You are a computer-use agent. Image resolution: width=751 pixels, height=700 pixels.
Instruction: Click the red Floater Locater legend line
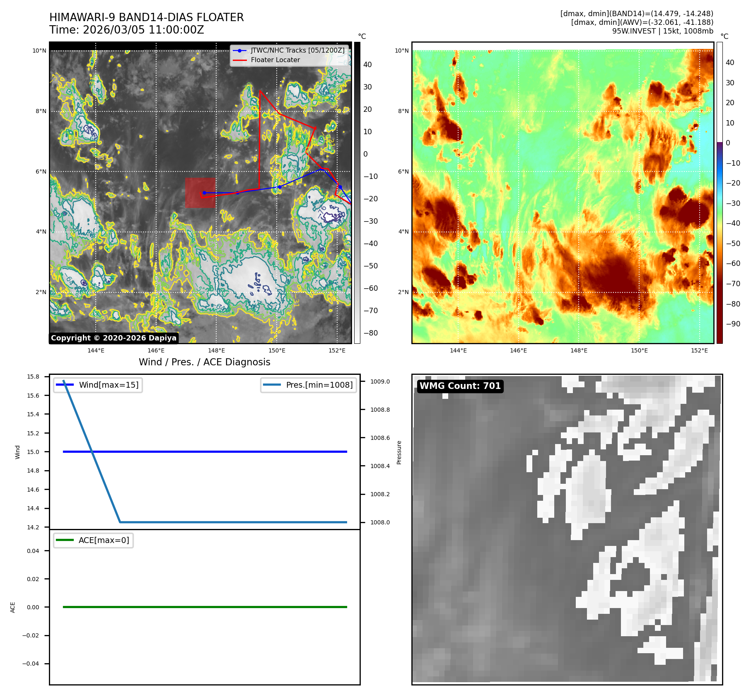[x=239, y=60]
